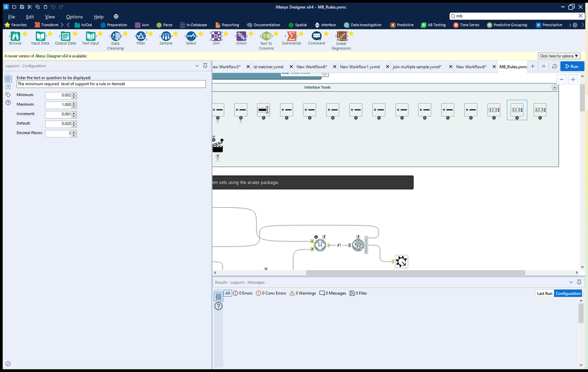588x372 pixels.
Task: Click the Undo icon in the title bar
Action: 53,6
